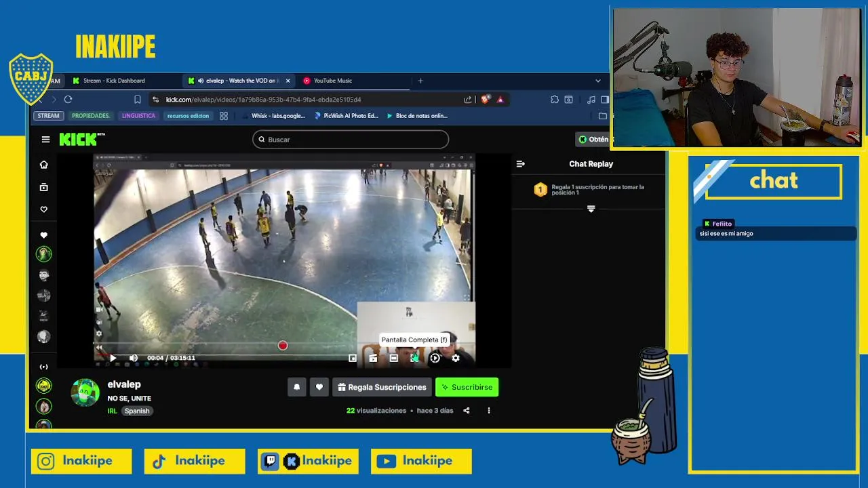Open the recursos edicion bookmark folder

coord(188,116)
